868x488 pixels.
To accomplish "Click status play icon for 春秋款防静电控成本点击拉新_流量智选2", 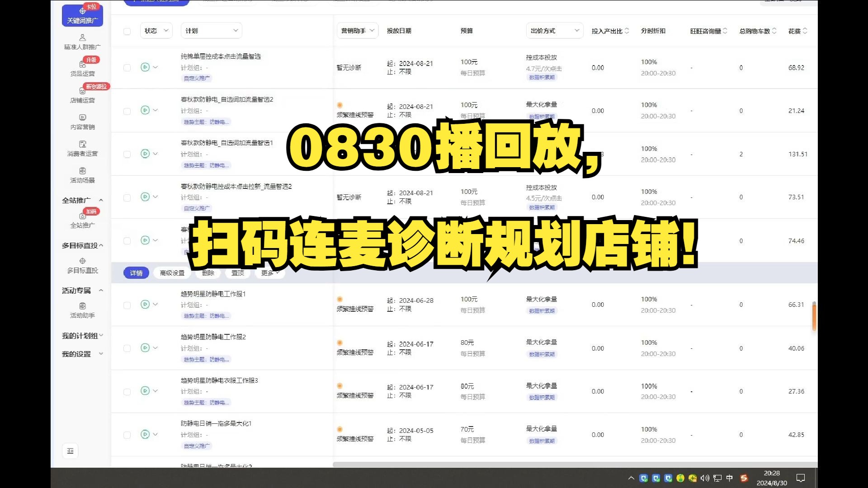I will (x=145, y=197).
